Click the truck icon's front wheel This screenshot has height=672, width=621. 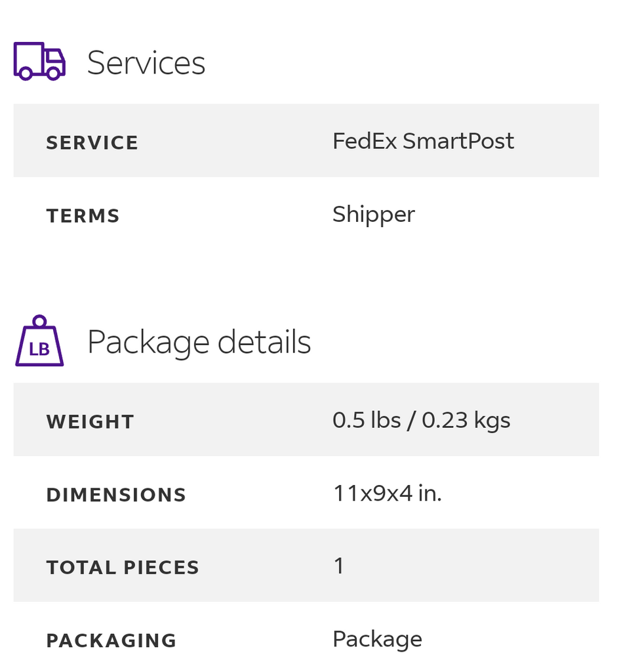[x=54, y=73]
